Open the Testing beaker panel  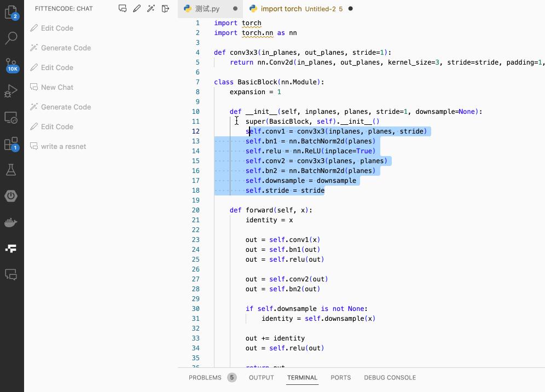[x=11, y=170]
